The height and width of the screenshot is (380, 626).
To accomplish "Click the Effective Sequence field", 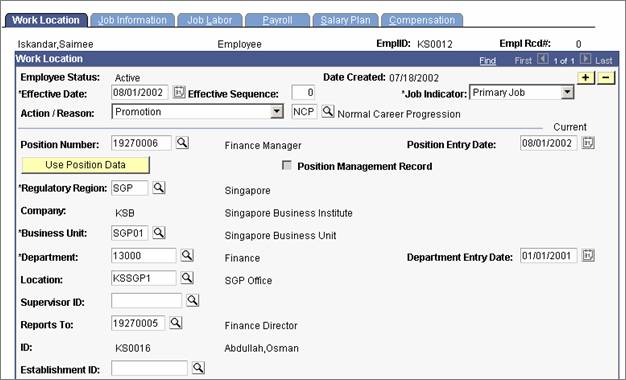I will click(x=303, y=93).
